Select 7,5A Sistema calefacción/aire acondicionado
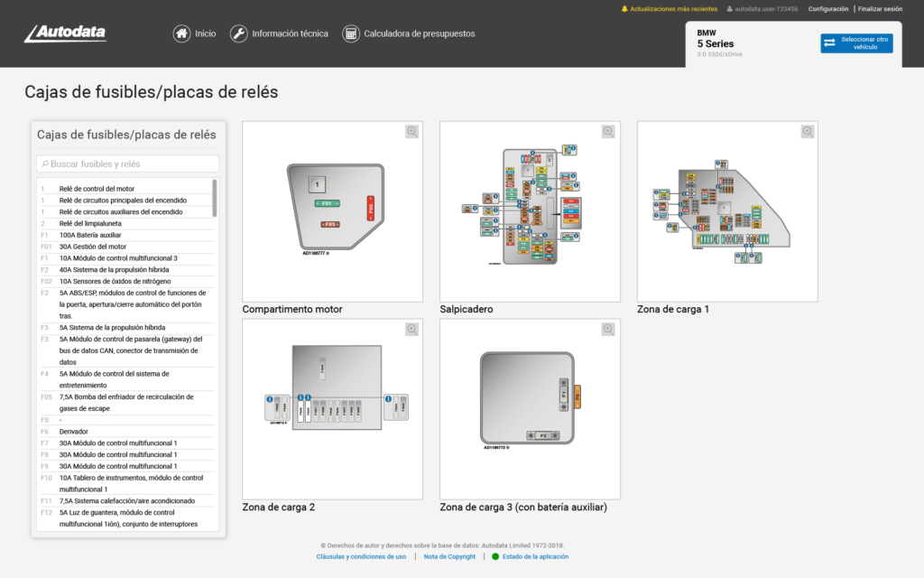 tap(126, 500)
